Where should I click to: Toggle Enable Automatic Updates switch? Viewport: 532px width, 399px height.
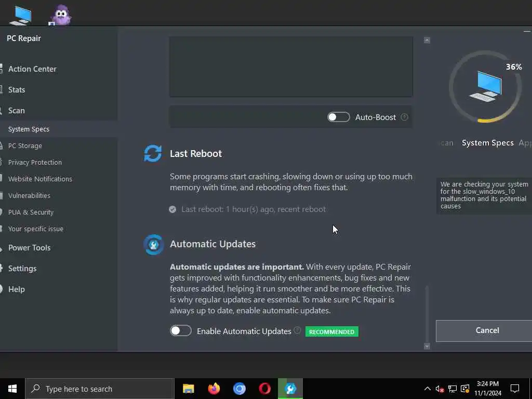pyautogui.click(x=181, y=330)
